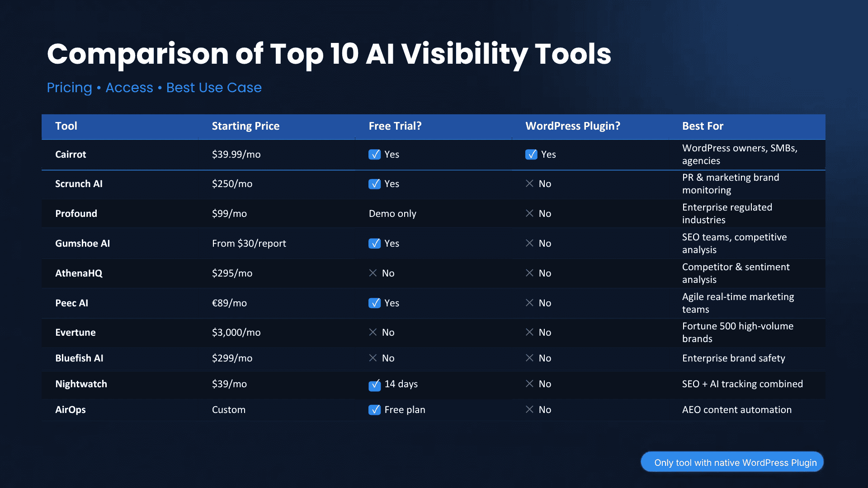The height and width of the screenshot is (488, 868).
Task: Click the Pricing • Access • Best Use Case subtitle
Action: coord(154,88)
